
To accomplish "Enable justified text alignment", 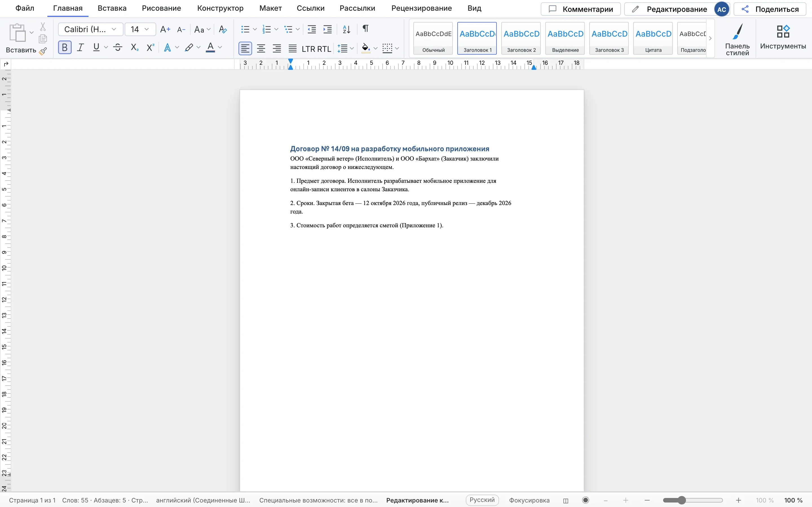I will click(293, 49).
